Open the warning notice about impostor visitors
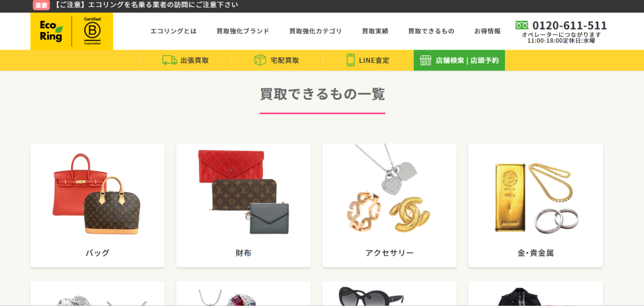Image resolution: width=644 pixels, height=306 pixels. [146, 5]
